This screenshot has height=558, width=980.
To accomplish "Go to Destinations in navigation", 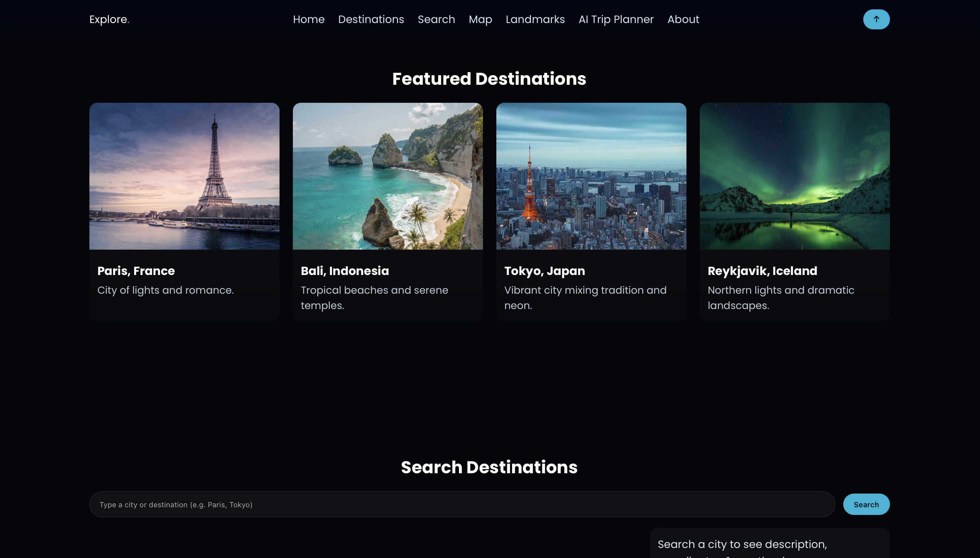I will coord(371,19).
